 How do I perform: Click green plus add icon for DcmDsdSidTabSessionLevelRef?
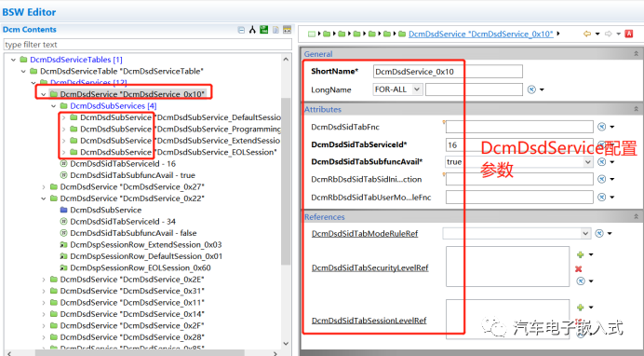pos(581,308)
